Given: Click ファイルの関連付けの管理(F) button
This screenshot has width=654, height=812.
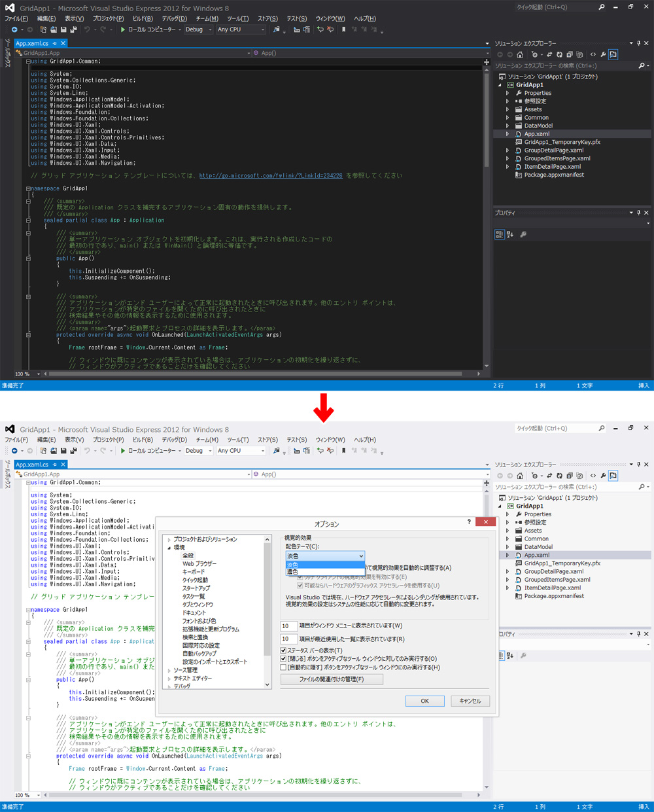Looking at the screenshot, I should (x=332, y=679).
